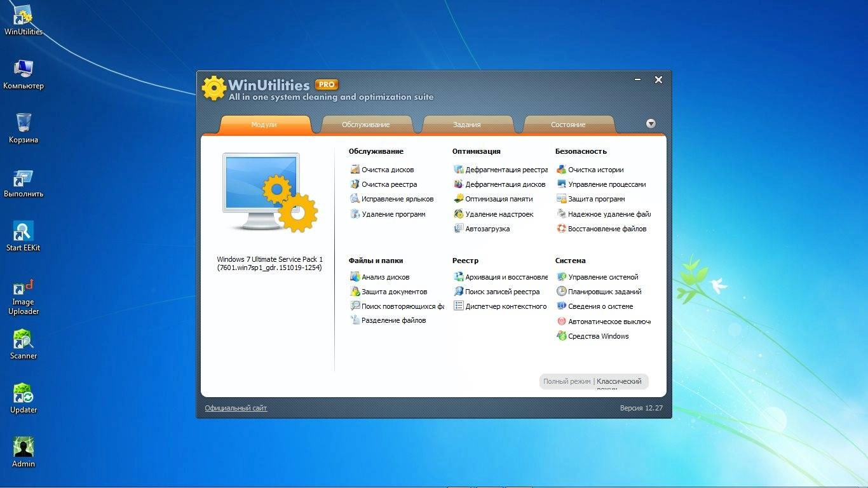Click the monitor with gears image
This screenshot has width=868, height=488.
point(270,193)
